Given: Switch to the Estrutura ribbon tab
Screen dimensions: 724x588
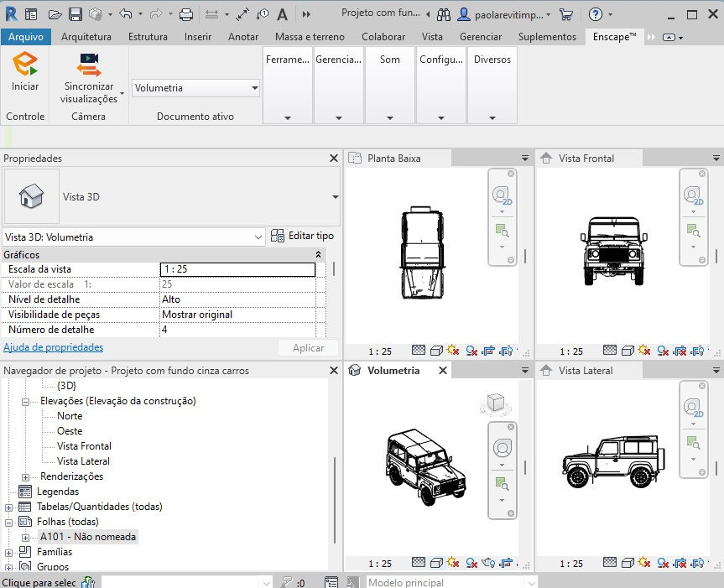Looking at the screenshot, I should [x=148, y=37].
